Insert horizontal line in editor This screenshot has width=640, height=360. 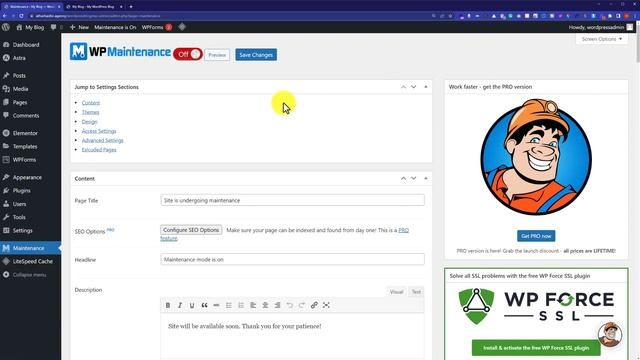click(x=216, y=305)
